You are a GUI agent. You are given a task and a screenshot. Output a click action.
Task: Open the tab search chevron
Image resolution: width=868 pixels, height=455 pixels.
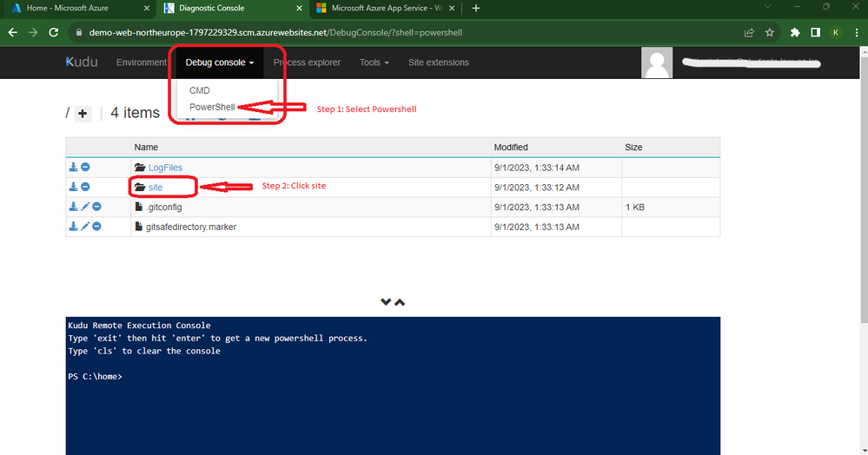pyautogui.click(x=767, y=7)
